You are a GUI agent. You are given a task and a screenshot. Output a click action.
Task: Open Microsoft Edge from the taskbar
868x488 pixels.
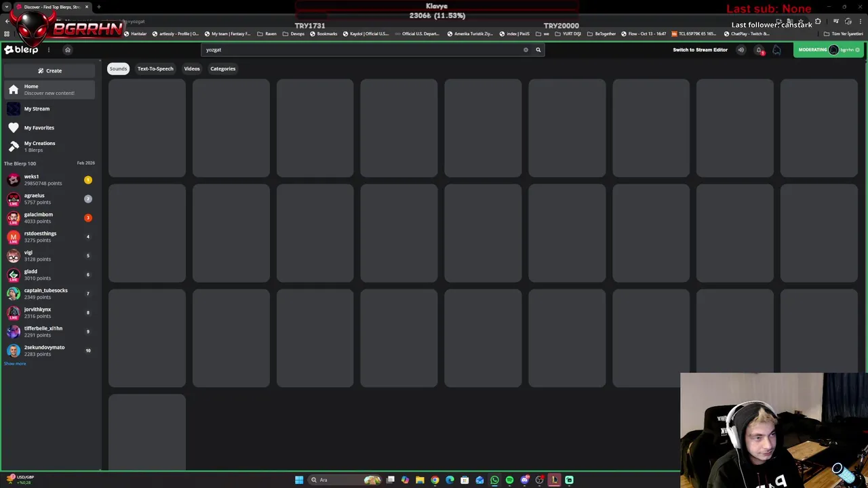(x=450, y=480)
